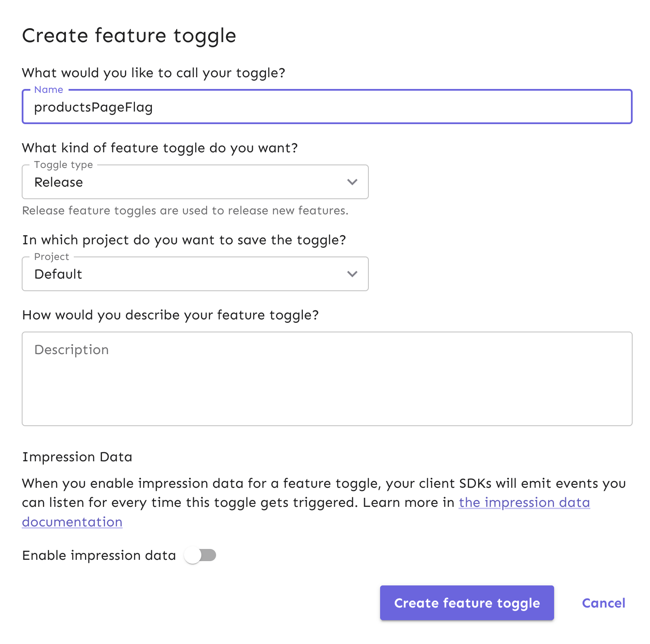The width and height of the screenshot is (650, 644).
Task: Click the Project dropdown chevron icon
Action: pyautogui.click(x=352, y=274)
